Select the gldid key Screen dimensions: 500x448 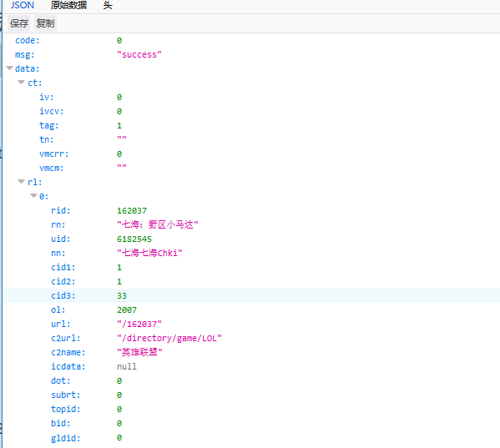tap(66, 438)
